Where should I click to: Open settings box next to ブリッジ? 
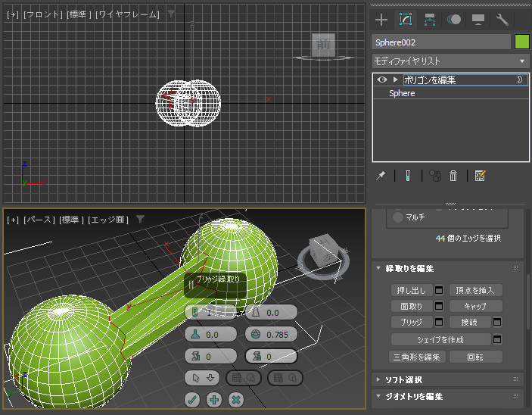point(439,322)
